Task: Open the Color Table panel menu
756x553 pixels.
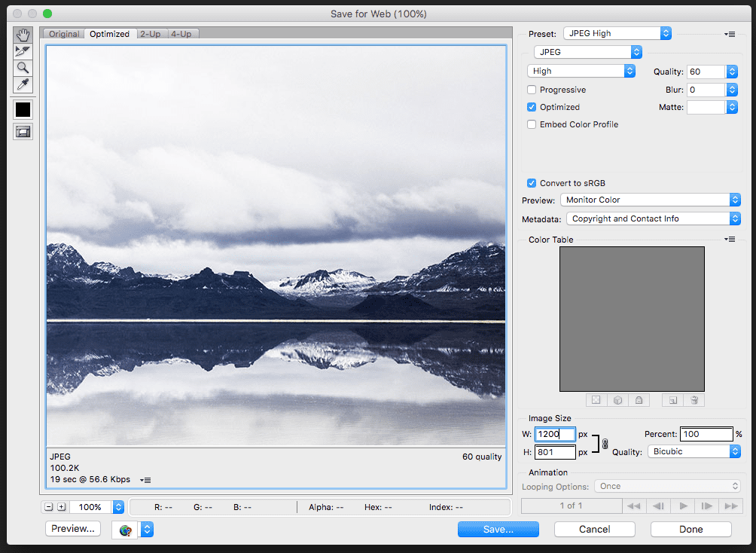Action: [x=730, y=240]
